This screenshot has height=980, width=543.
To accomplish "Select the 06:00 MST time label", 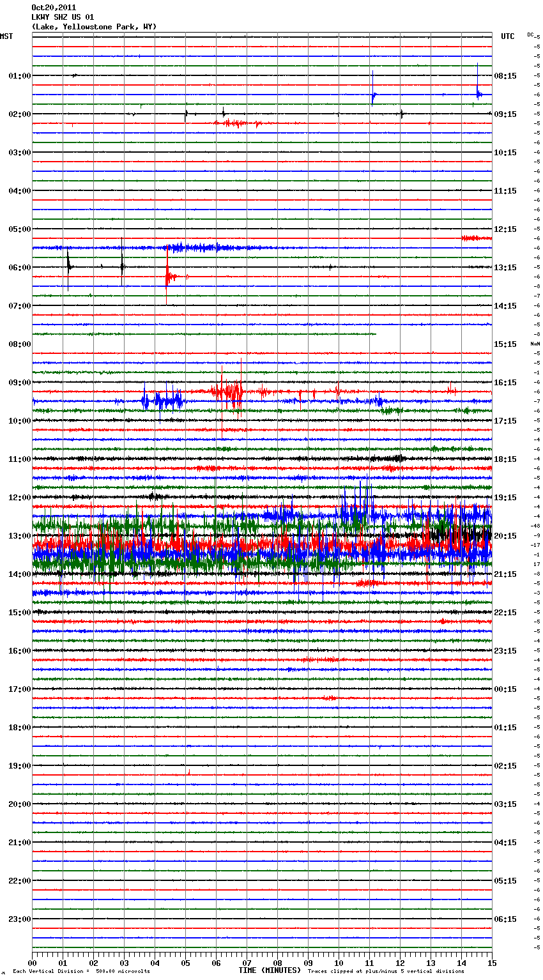I will [19, 268].
